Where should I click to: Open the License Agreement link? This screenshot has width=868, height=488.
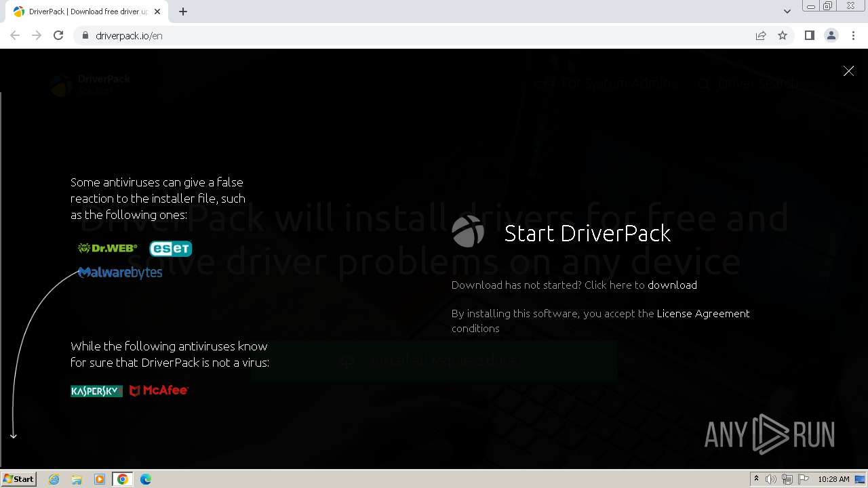[x=703, y=313]
